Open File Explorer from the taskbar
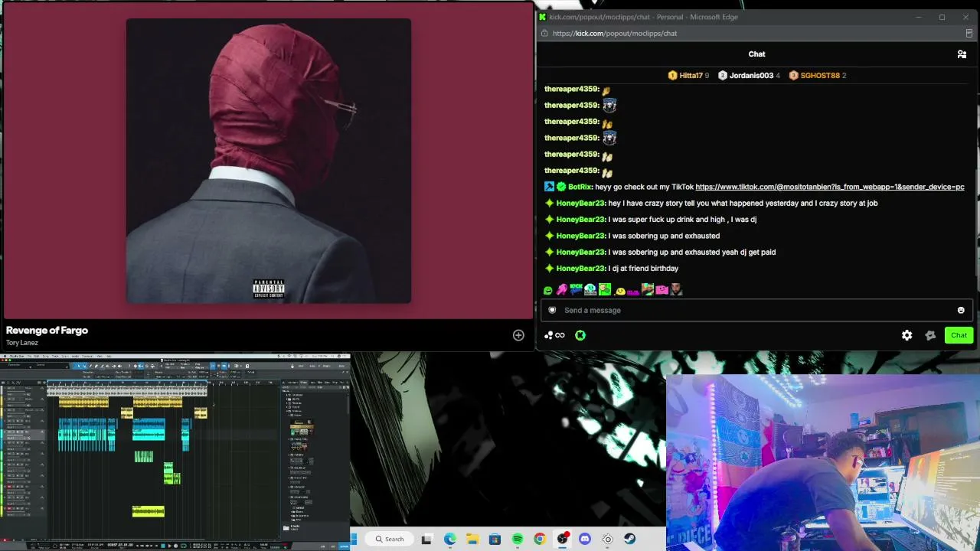This screenshot has height=551, width=980. click(x=472, y=539)
